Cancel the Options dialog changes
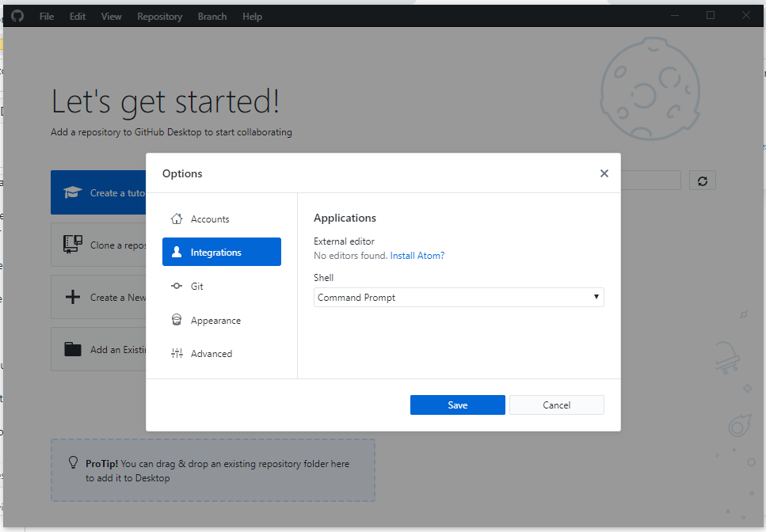This screenshot has height=532, width=766. 556,405
